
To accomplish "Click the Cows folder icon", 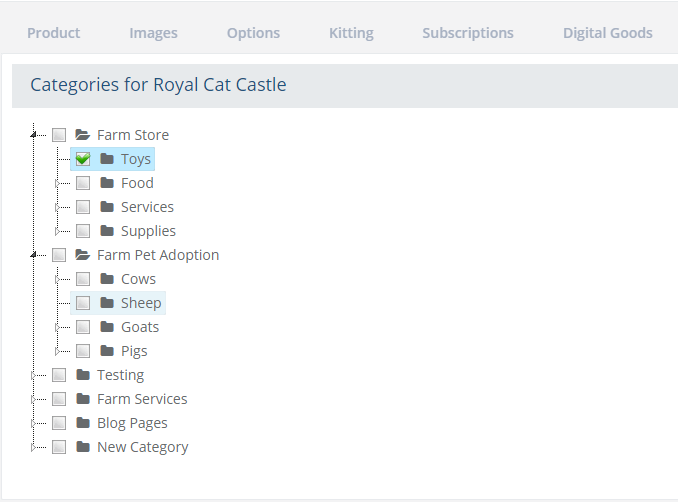I will click(x=107, y=279).
